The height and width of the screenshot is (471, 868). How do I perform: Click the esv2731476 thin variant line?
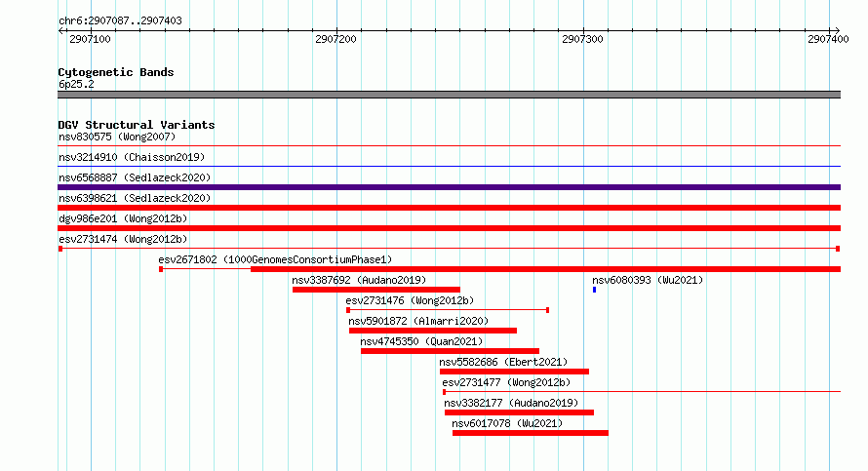pos(448,310)
